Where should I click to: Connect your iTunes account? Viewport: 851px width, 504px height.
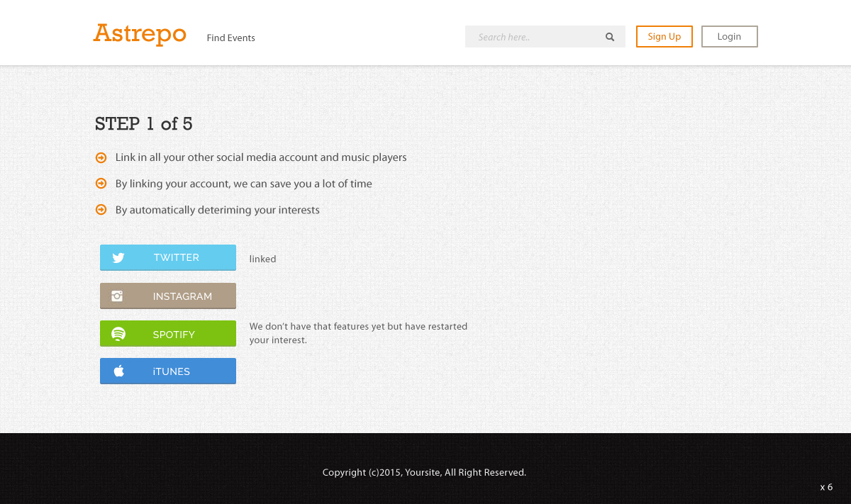point(168,371)
